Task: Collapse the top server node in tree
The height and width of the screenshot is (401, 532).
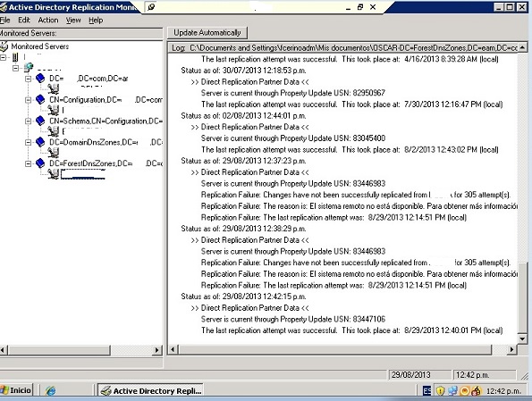Action: (x=3, y=57)
